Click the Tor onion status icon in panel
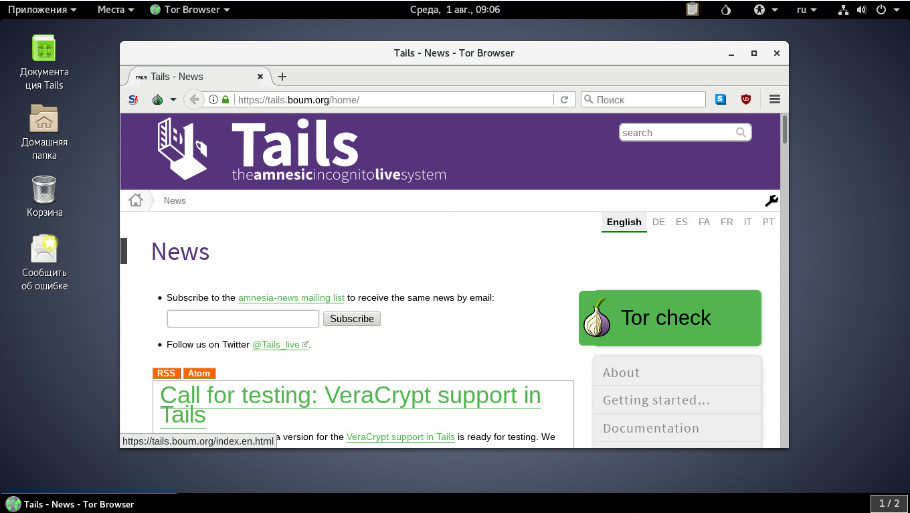 pyautogui.click(x=725, y=9)
